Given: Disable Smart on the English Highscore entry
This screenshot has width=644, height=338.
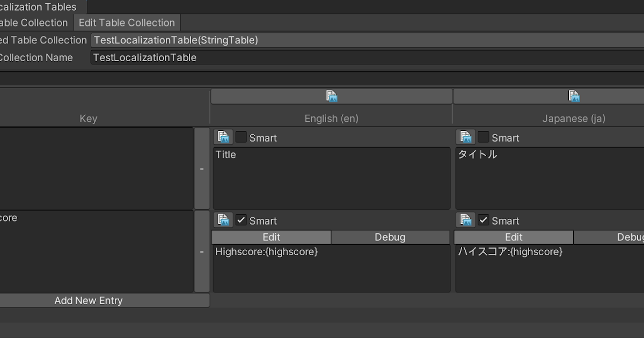Looking at the screenshot, I should point(241,220).
